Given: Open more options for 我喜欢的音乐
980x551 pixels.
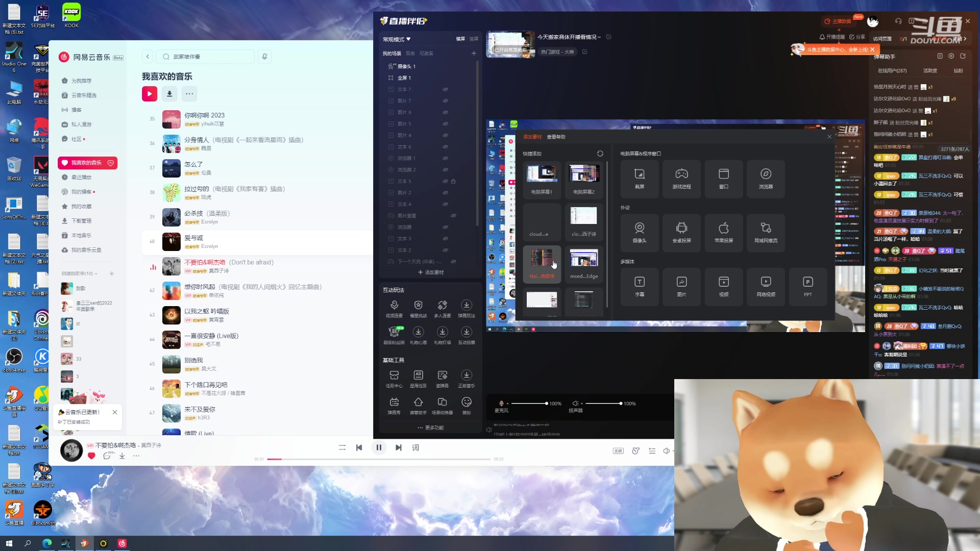Looking at the screenshot, I should click(189, 94).
